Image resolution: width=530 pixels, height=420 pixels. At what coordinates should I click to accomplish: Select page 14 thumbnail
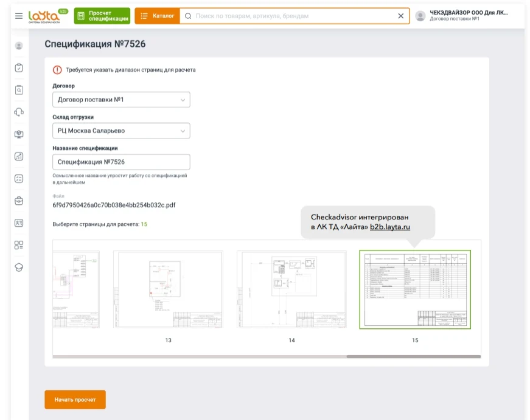tap(291, 289)
